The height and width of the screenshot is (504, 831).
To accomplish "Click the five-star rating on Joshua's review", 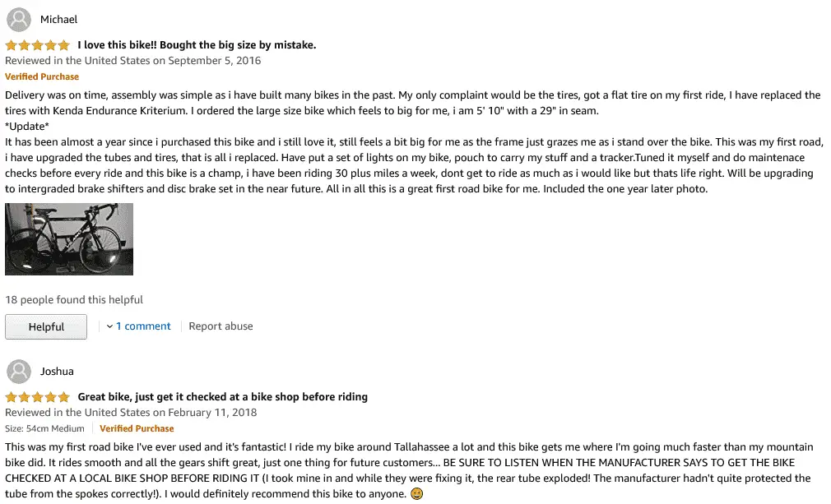I will (x=37, y=397).
